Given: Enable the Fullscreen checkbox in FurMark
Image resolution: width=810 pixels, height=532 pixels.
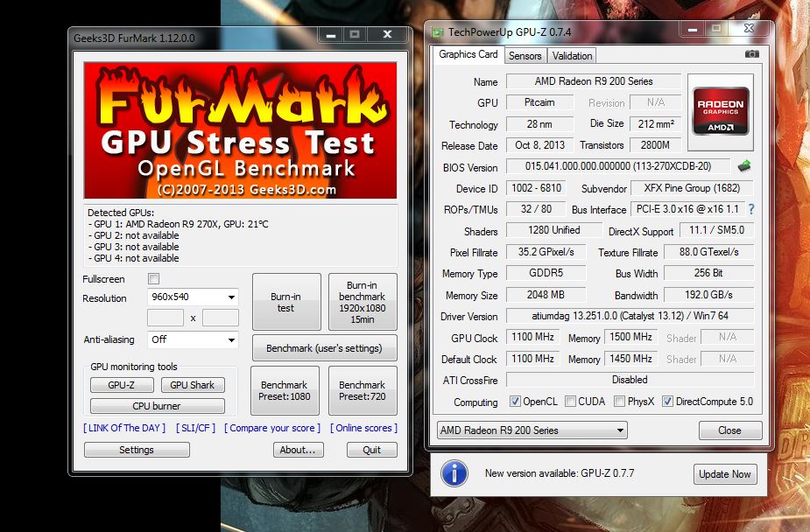Looking at the screenshot, I should pos(153,279).
